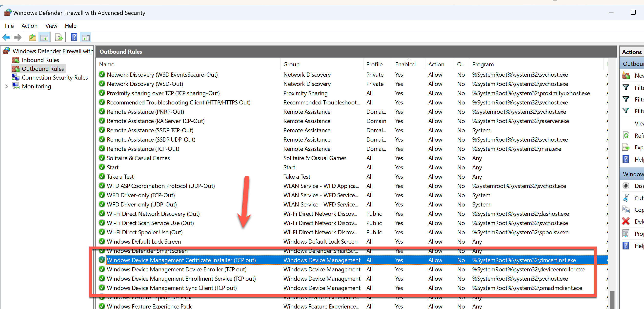Select Recommended Troubleshooting Client (HTTP/HTTPS Out) rule
The height and width of the screenshot is (309, 644).
point(352,102)
